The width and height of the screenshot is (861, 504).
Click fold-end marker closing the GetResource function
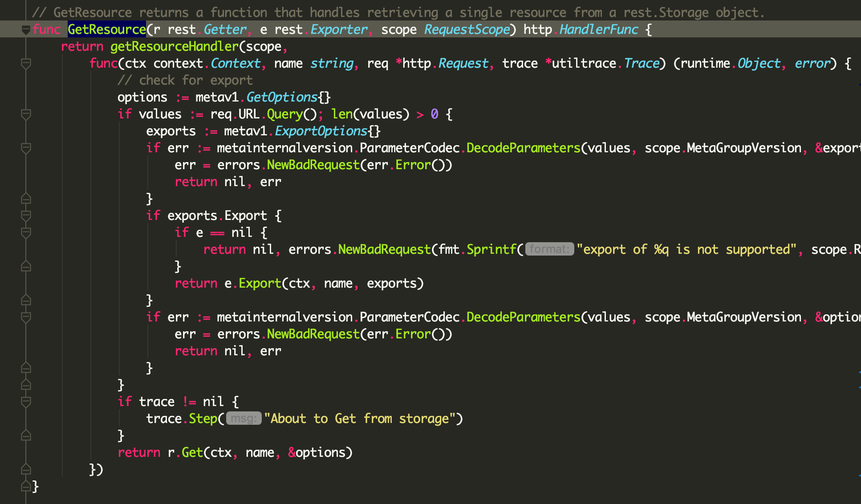coord(26,486)
